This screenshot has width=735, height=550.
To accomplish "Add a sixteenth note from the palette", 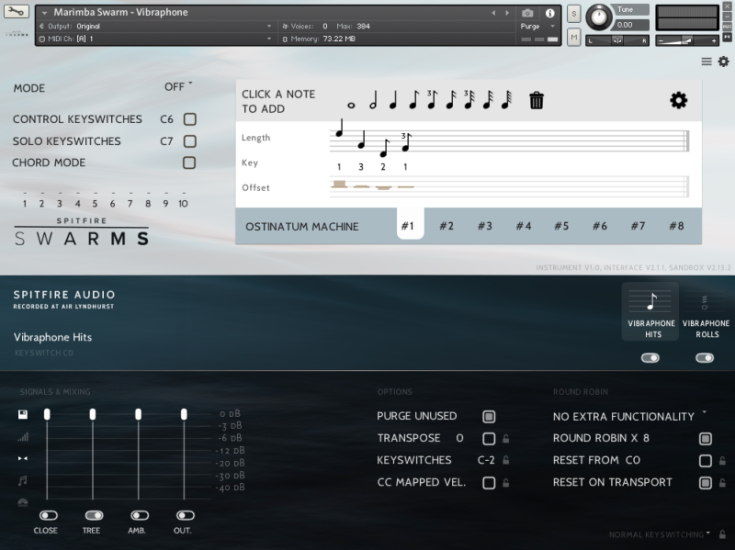I will click(450, 100).
